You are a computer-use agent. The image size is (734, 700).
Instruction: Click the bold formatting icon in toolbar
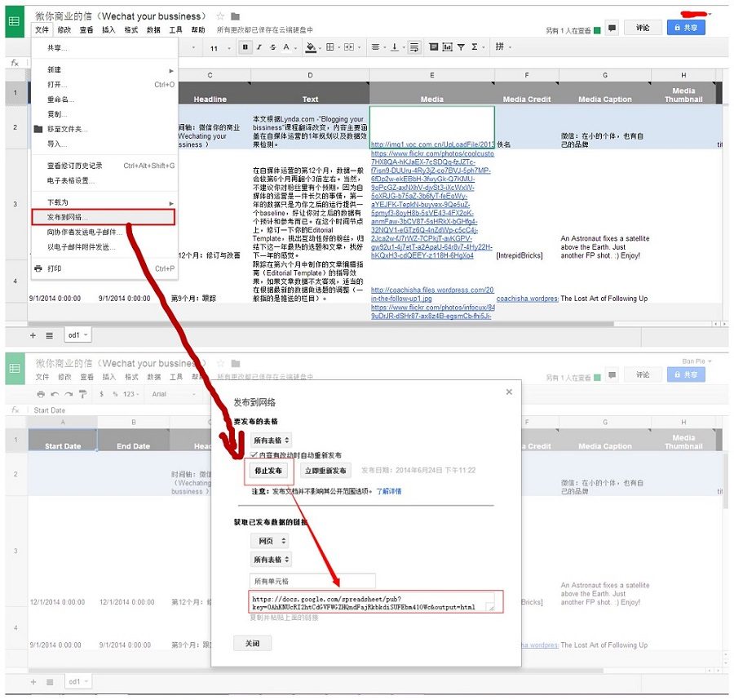(x=245, y=47)
